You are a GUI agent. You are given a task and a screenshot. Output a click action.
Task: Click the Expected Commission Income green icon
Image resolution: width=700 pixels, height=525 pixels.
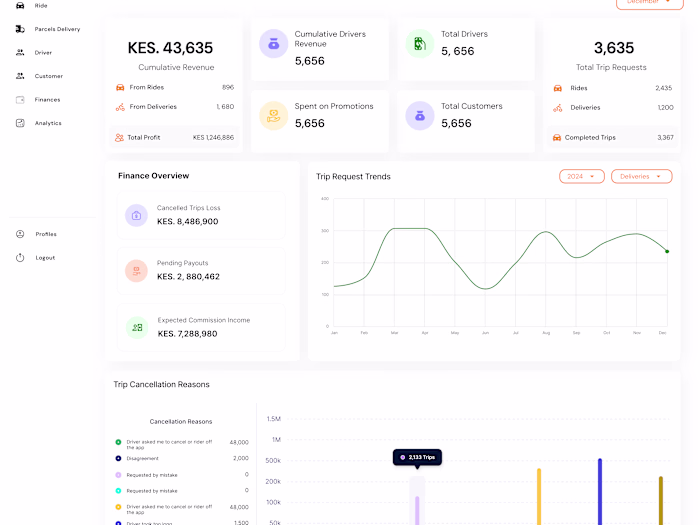click(x=137, y=328)
